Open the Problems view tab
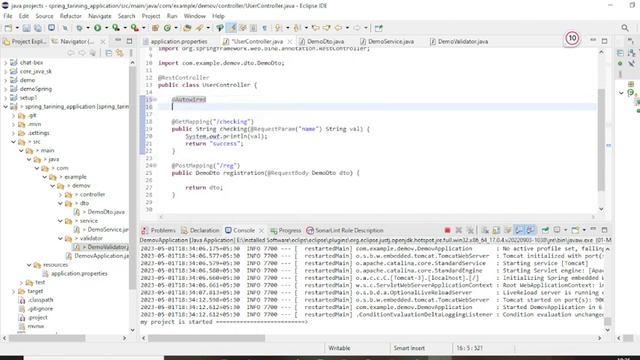Screen dimensions: 640x360 click(x=158, y=230)
